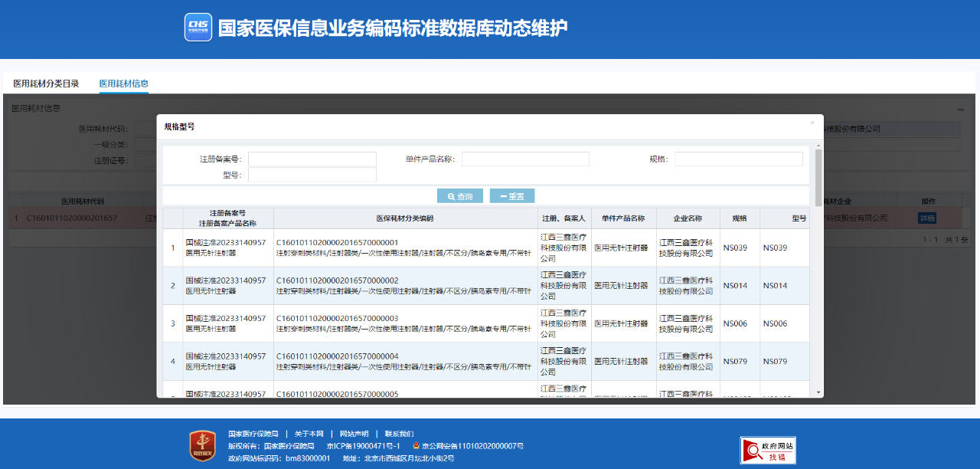This screenshot has height=469, width=980.
Task: Collapse the 医用耗材信息 panel minus icon
Action: pos(961,109)
